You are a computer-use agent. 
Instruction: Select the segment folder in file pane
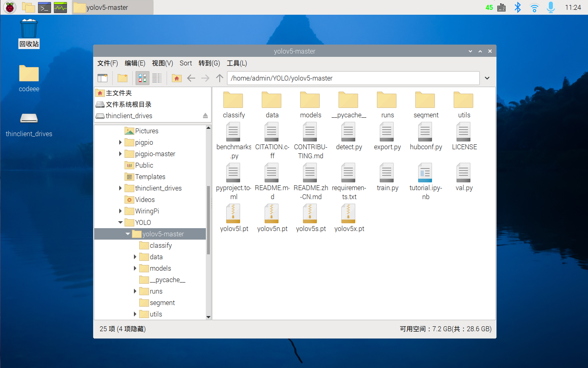(x=425, y=105)
